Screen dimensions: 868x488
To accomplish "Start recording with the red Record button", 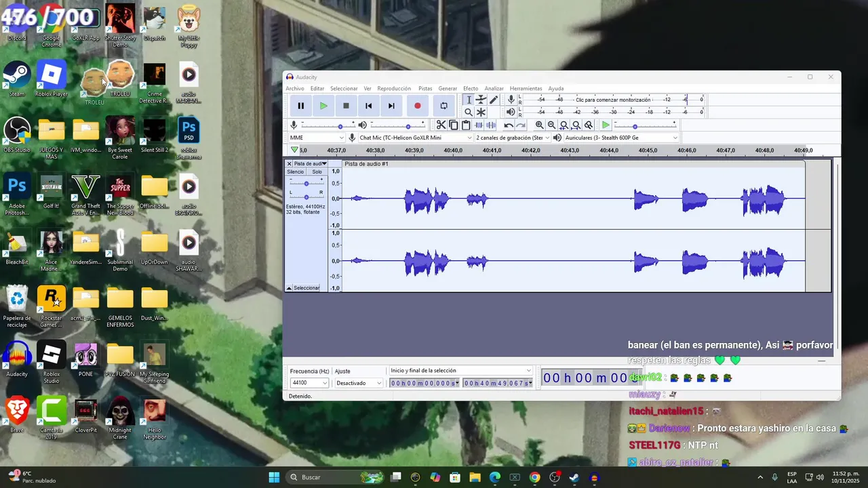I will (x=418, y=106).
